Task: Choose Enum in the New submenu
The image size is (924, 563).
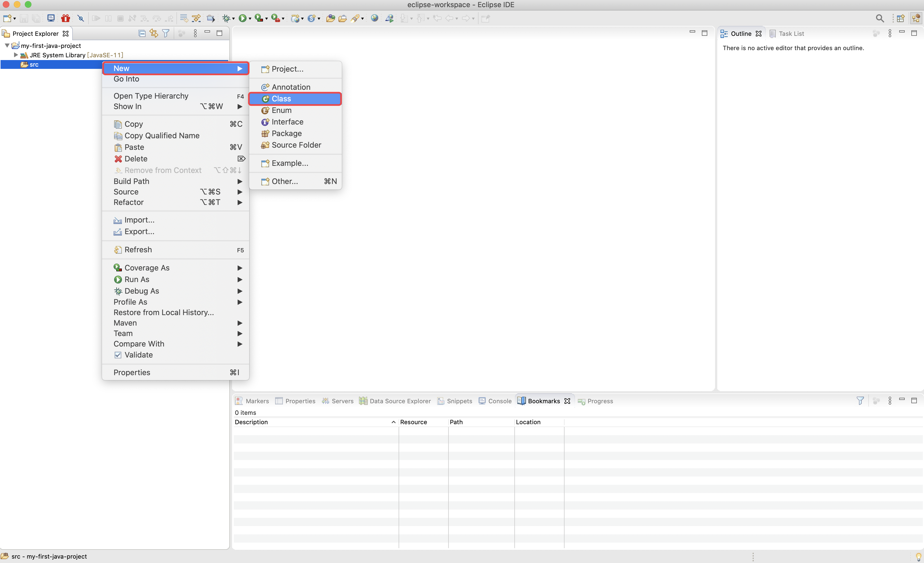Action: (295, 110)
